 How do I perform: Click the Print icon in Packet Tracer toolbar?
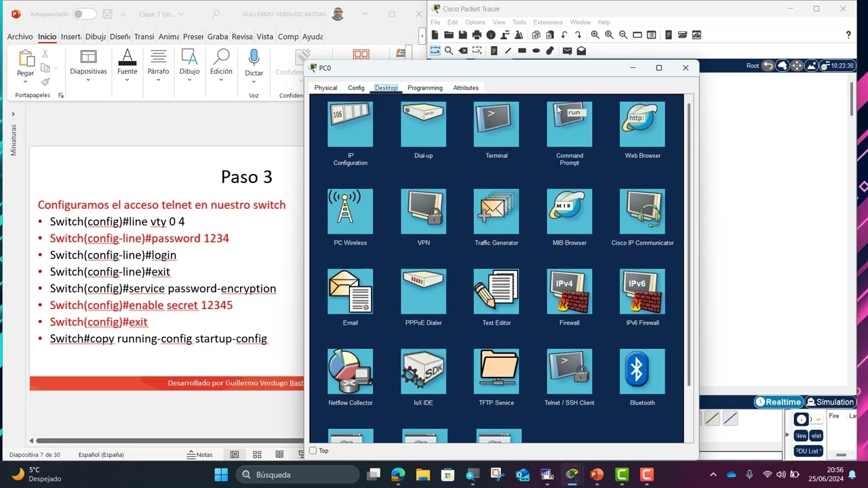[x=477, y=35]
